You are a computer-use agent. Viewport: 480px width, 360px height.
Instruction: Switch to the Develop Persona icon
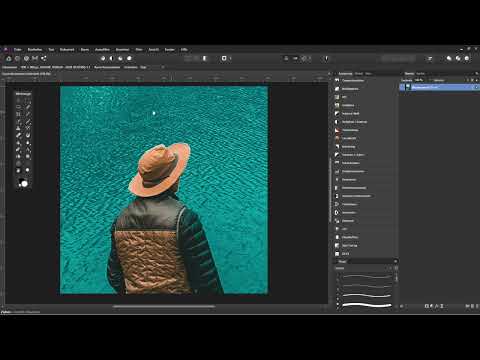pyautogui.click(x=26, y=58)
